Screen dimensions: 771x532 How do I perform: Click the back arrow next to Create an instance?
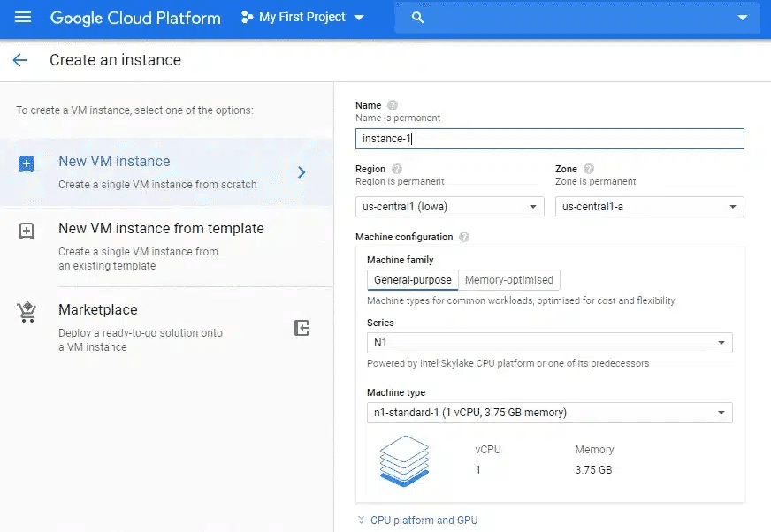coord(19,60)
